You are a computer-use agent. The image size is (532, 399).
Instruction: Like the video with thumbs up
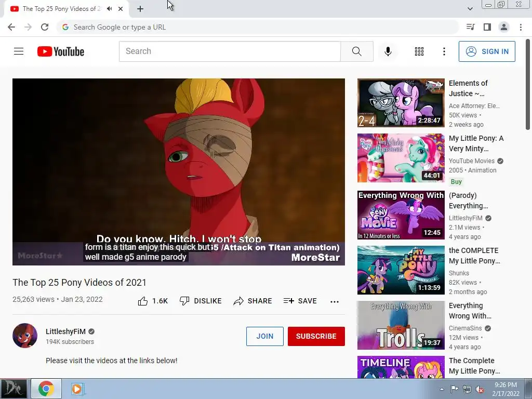tap(143, 301)
